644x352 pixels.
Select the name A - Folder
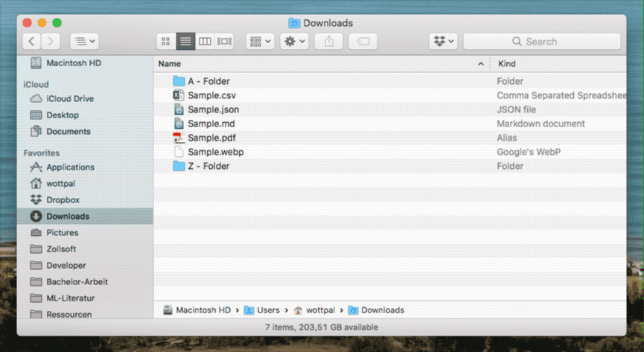(209, 81)
